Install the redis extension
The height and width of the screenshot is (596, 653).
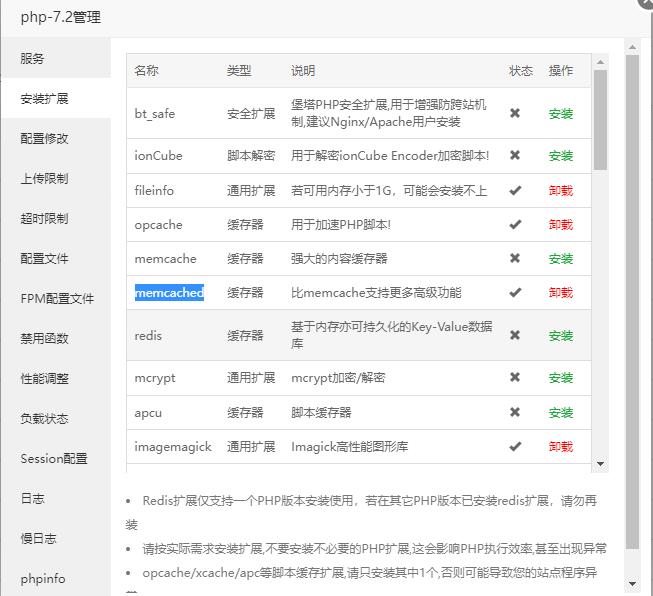click(x=561, y=336)
